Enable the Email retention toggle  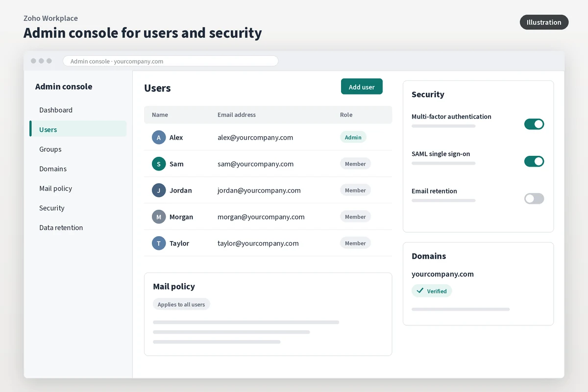pos(534,198)
